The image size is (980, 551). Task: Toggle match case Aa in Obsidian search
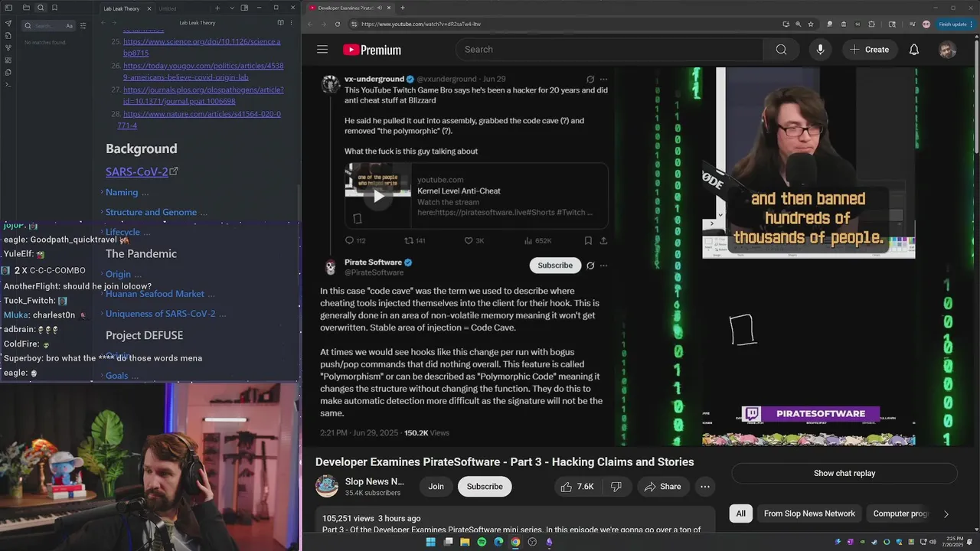click(x=69, y=25)
